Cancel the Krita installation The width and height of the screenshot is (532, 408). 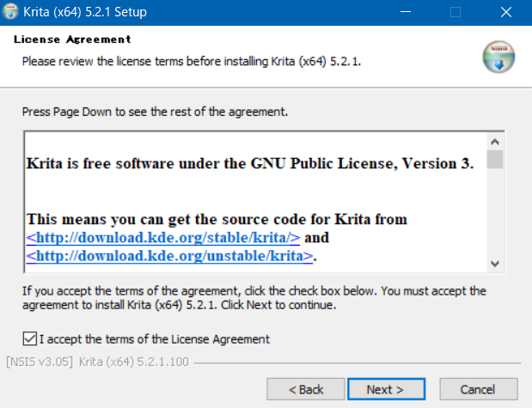479,389
